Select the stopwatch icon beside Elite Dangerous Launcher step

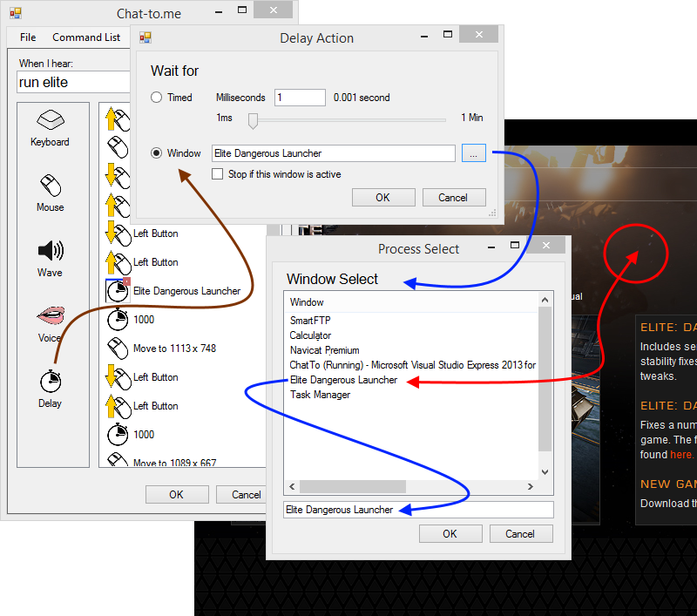pyautogui.click(x=118, y=291)
